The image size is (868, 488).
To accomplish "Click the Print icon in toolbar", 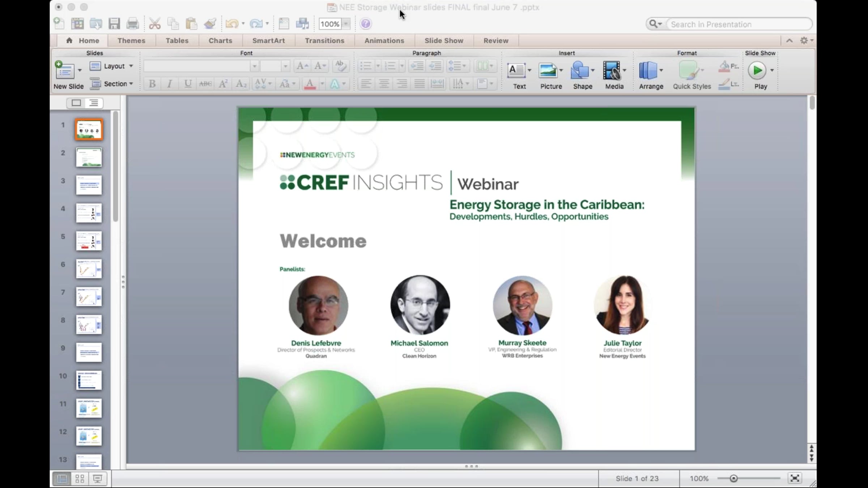I will [x=132, y=24].
